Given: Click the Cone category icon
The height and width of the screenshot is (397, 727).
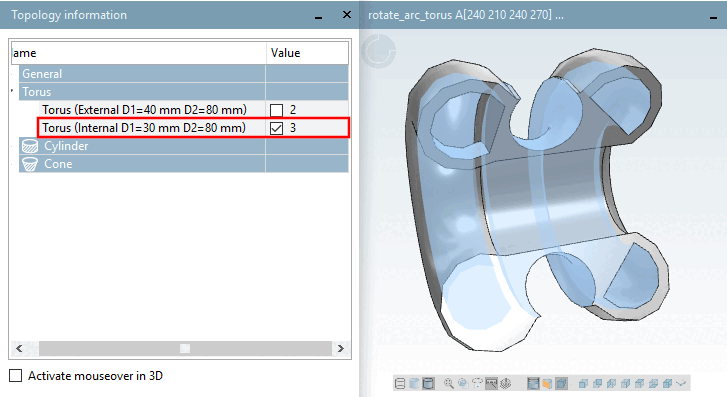Looking at the screenshot, I should pyautogui.click(x=30, y=164).
